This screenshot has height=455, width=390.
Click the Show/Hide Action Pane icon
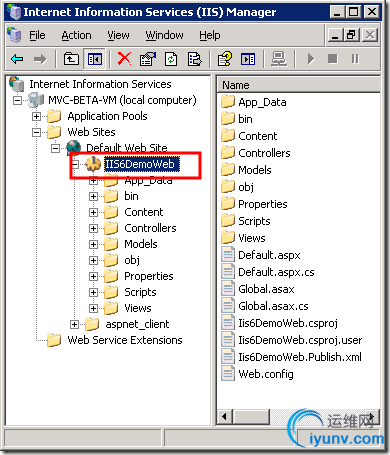248,59
